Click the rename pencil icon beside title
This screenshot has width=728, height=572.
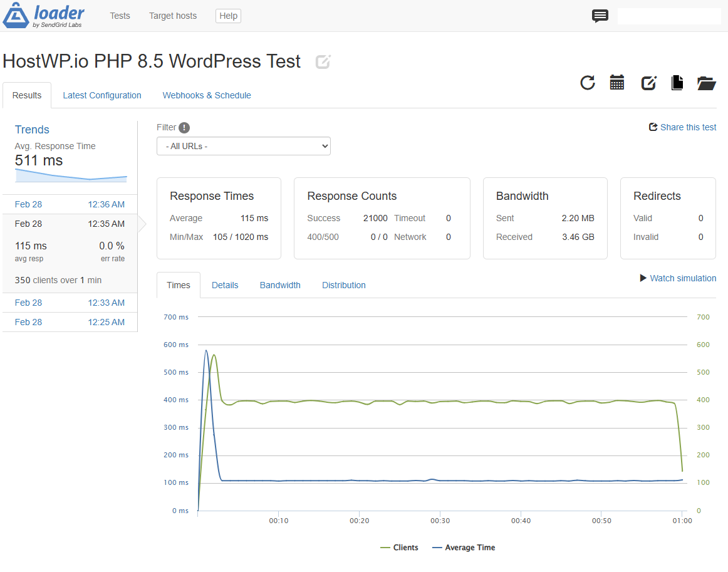(x=323, y=62)
